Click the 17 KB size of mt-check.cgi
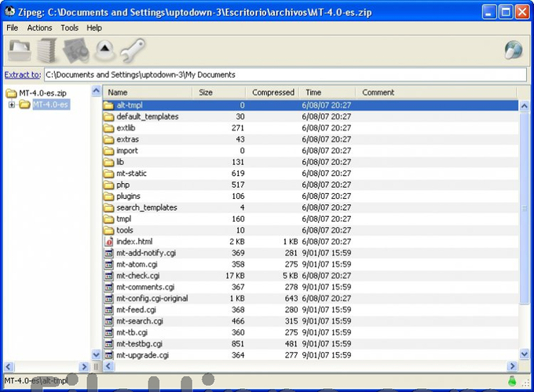Viewport: 534px width, 392px height. [x=235, y=276]
